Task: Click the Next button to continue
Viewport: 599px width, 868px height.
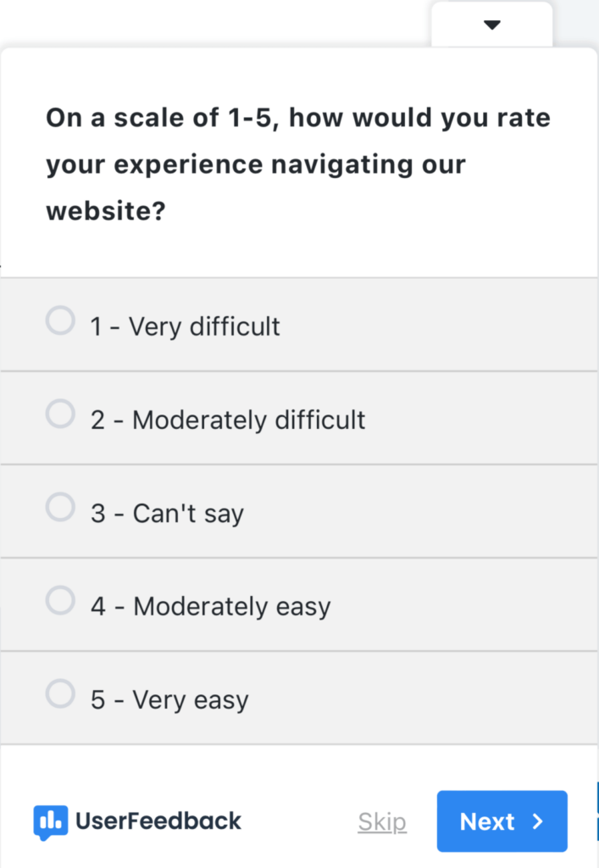Action: (x=502, y=821)
